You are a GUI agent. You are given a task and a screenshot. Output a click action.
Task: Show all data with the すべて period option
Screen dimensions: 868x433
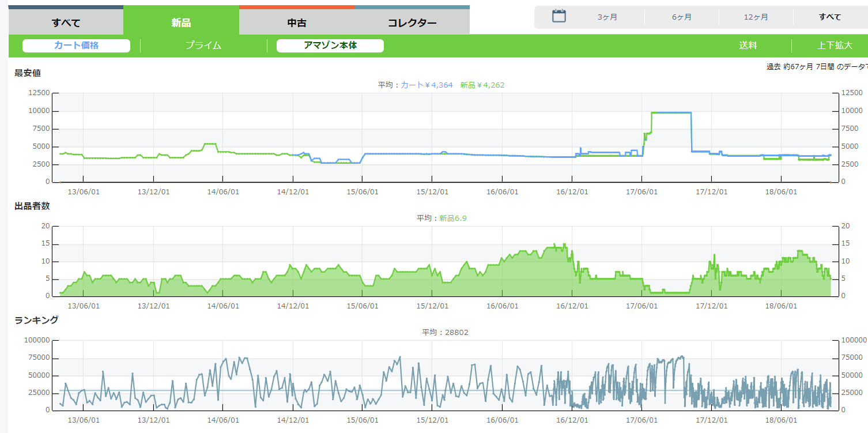[x=830, y=17]
